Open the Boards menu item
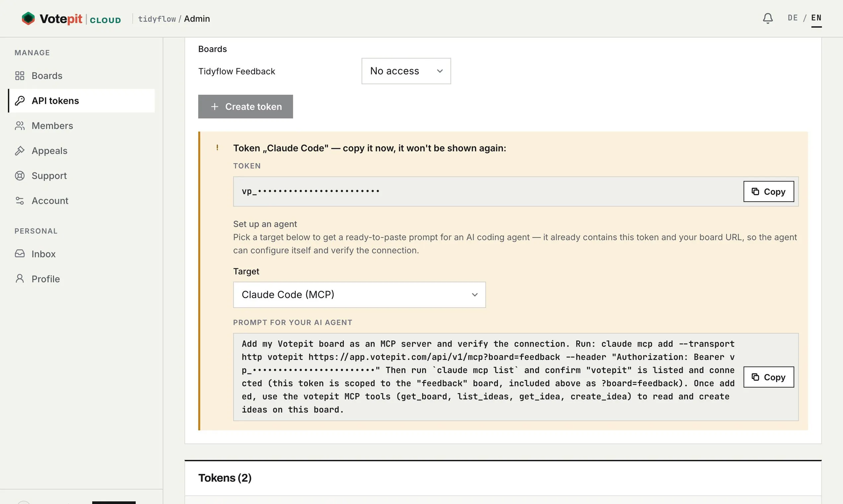This screenshot has width=843, height=504. [82, 76]
